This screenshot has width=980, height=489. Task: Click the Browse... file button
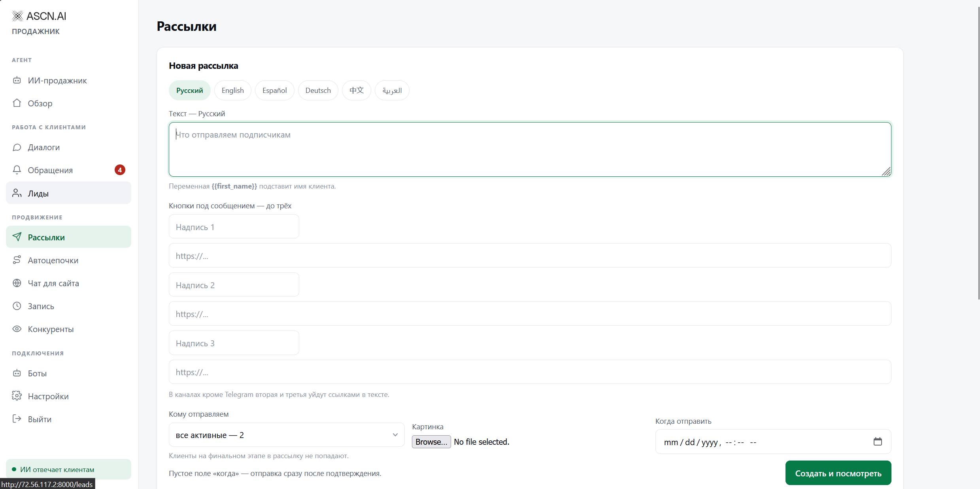click(x=431, y=442)
